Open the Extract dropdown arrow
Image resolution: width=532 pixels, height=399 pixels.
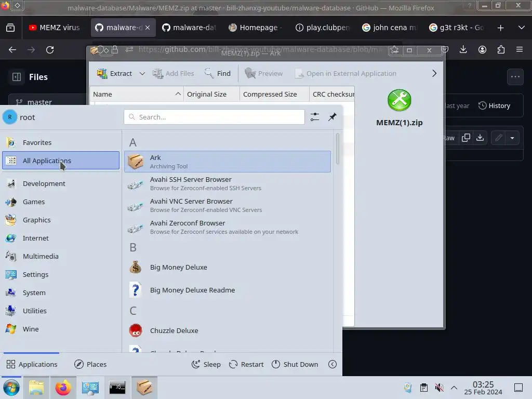[142, 73]
